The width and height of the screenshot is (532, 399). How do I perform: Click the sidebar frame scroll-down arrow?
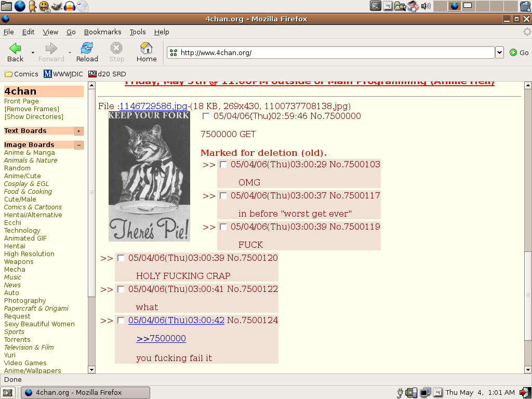[x=91, y=369]
